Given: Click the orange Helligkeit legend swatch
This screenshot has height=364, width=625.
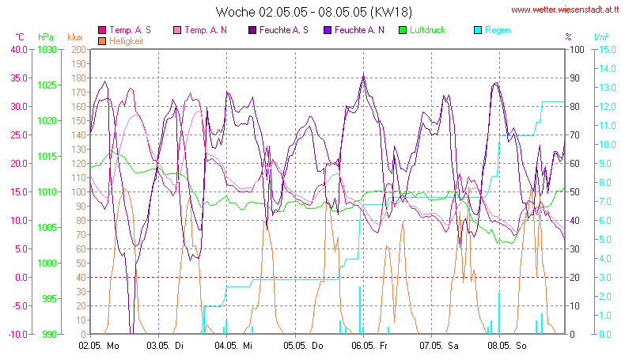Looking at the screenshot, I should click(102, 41).
